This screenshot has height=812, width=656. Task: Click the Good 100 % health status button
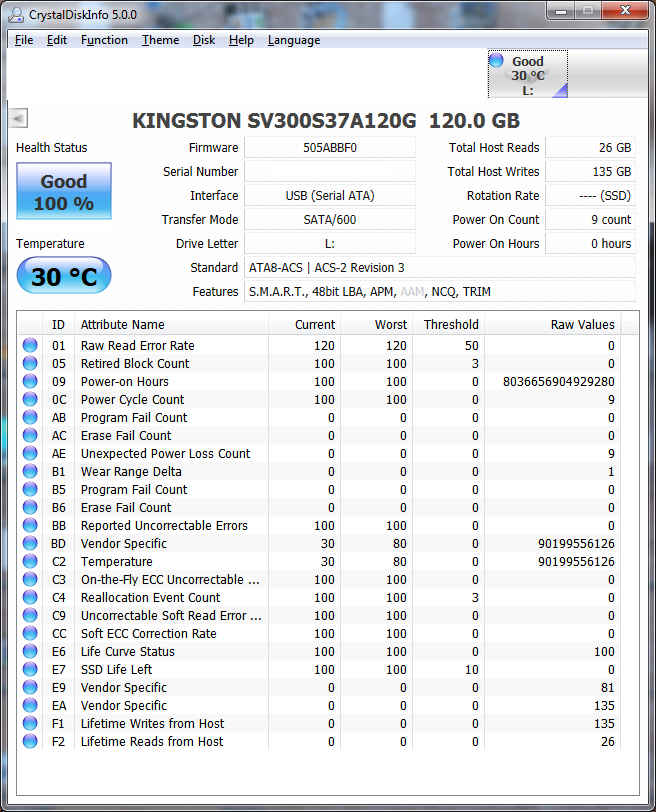click(64, 191)
